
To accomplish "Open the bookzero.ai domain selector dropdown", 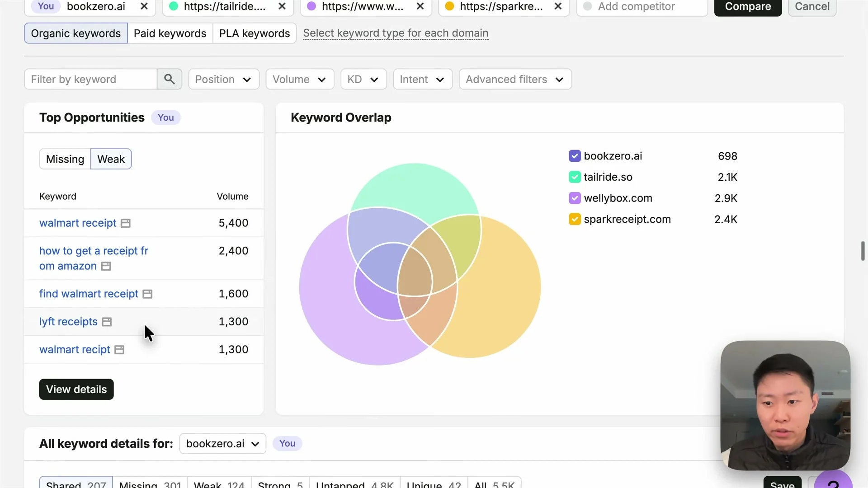I will click(223, 444).
